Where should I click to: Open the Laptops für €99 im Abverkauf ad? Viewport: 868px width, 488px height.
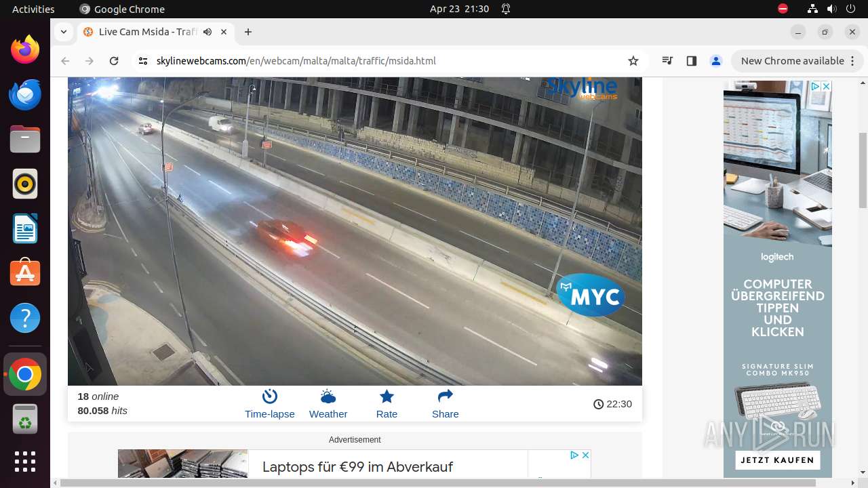(x=357, y=467)
